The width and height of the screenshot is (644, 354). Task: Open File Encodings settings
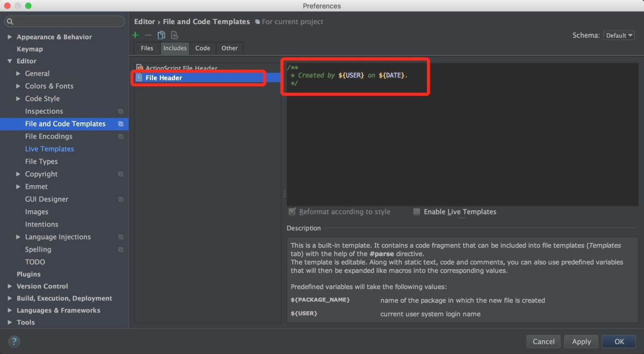click(x=49, y=137)
